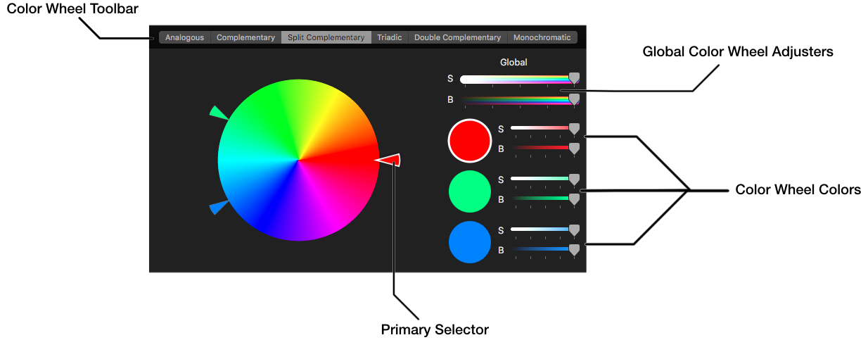The image size is (868, 340).
Task: Switch to Complementary scheme
Action: pyautogui.click(x=245, y=37)
